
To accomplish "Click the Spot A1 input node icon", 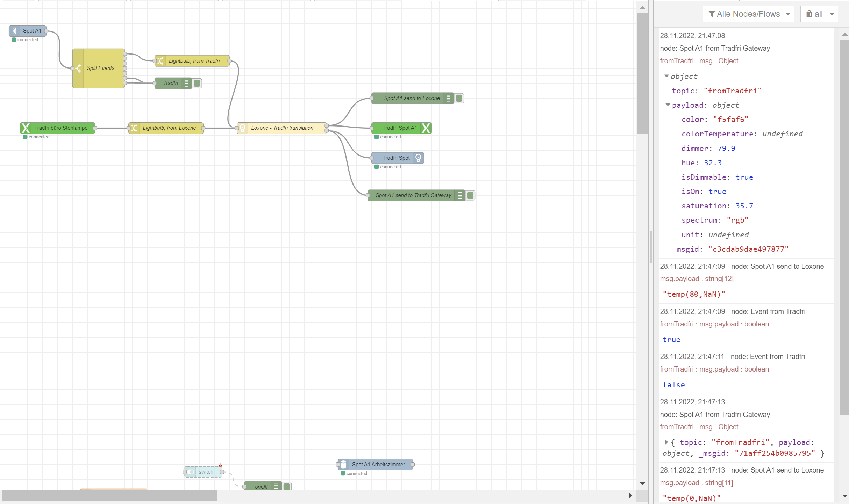I will coord(14,31).
